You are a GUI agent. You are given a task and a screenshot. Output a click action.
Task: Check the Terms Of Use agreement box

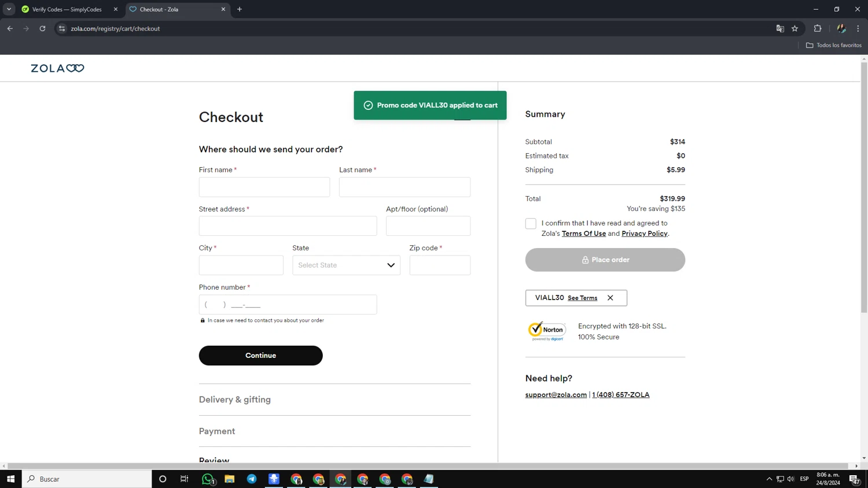pyautogui.click(x=531, y=223)
